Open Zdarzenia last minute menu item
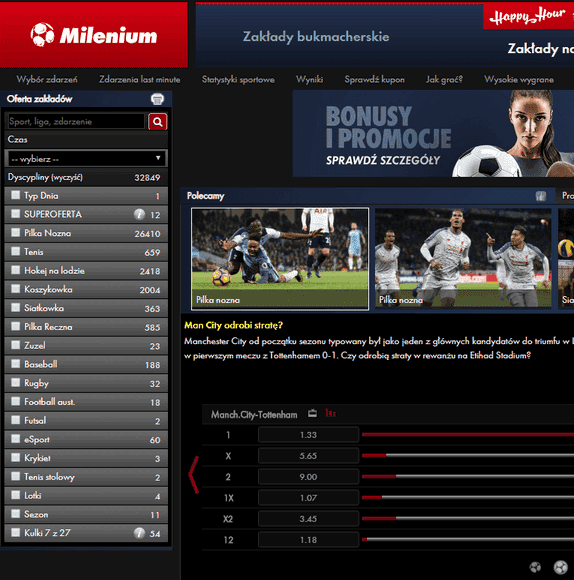The image size is (574, 580). click(x=139, y=80)
